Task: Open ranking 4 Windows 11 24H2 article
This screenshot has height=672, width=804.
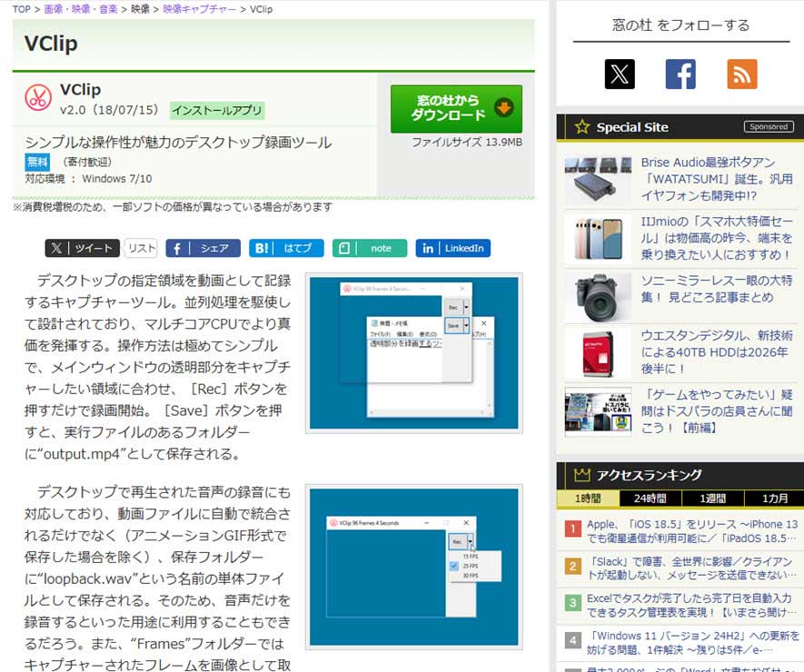Action: [x=692, y=642]
